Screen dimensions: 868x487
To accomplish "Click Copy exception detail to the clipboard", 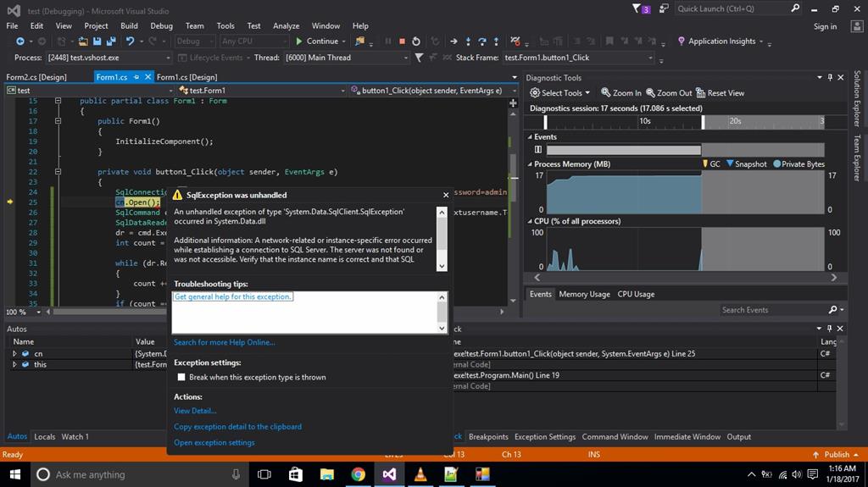I will [237, 427].
